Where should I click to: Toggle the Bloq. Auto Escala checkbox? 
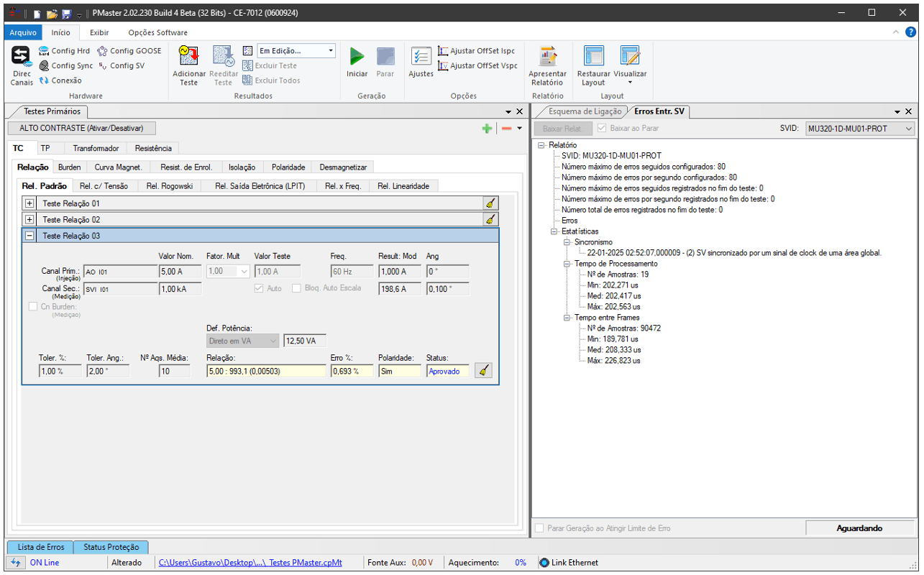coord(296,288)
